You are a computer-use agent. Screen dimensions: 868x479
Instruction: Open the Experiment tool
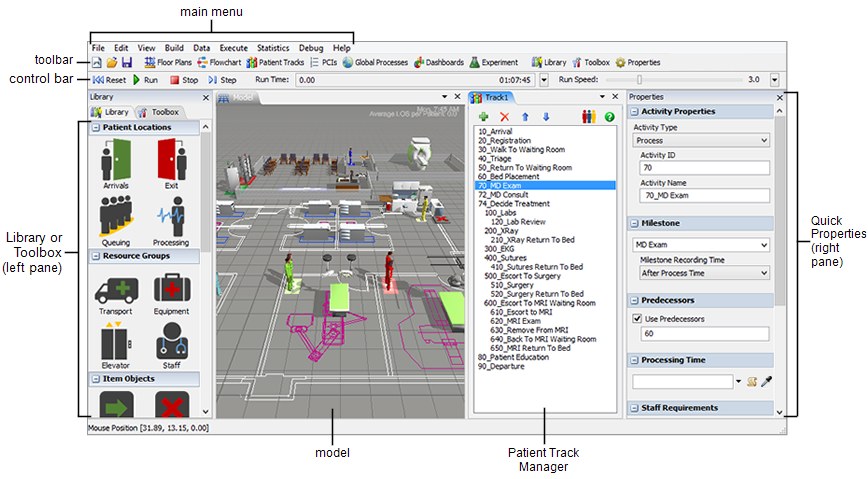tap(494, 63)
